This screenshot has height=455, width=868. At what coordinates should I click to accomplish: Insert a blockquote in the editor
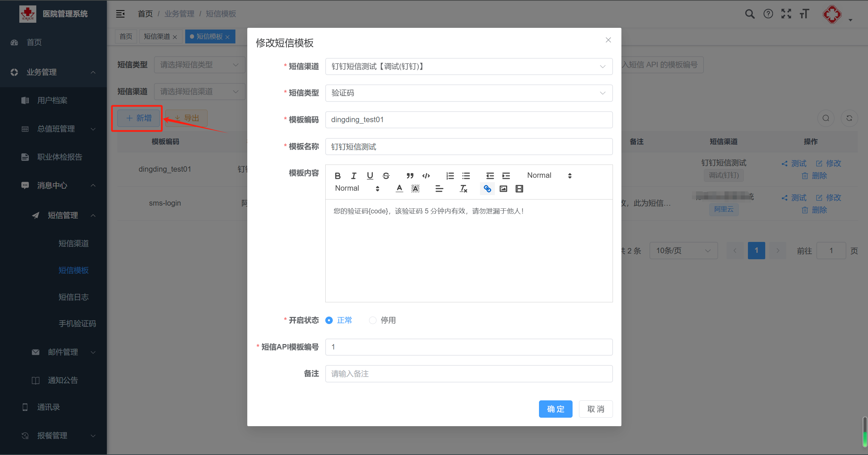tap(410, 176)
